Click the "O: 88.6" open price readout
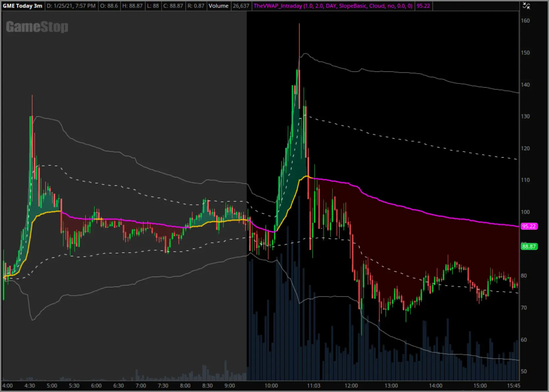This screenshot has width=549, height=392. 109,6
